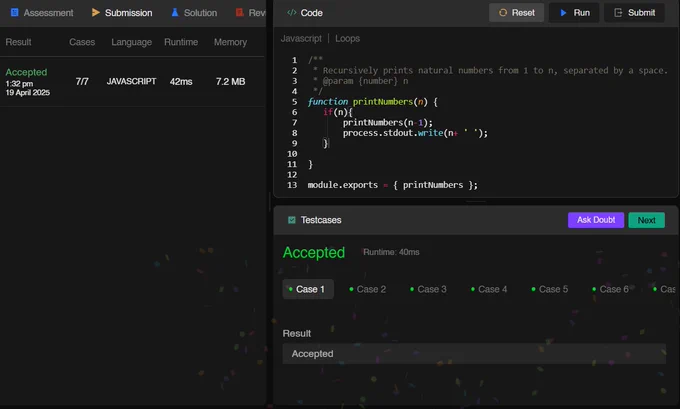
Task: Switch to the Submission tab
Action: click(x=122, y=13)
